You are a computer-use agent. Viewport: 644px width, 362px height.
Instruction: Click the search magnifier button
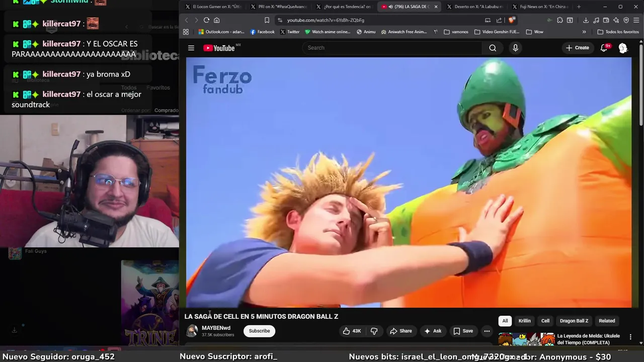[493, 48]
